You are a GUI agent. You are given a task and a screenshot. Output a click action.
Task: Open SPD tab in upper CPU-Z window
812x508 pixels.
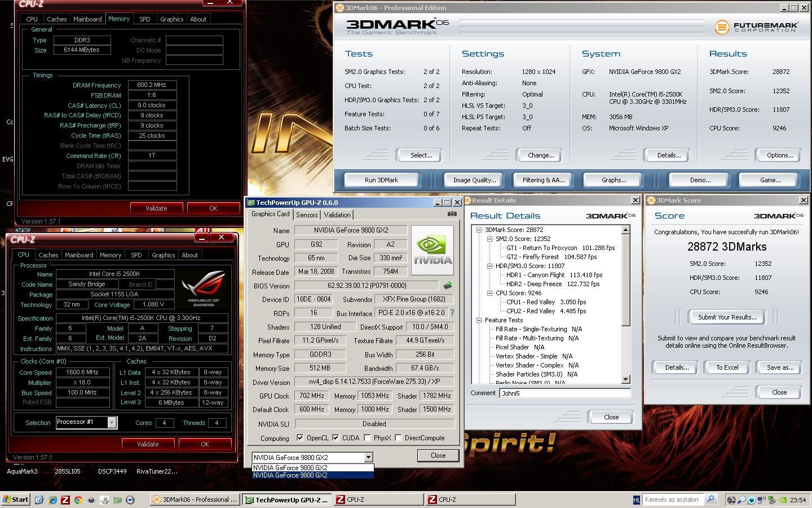pos(145,19)
